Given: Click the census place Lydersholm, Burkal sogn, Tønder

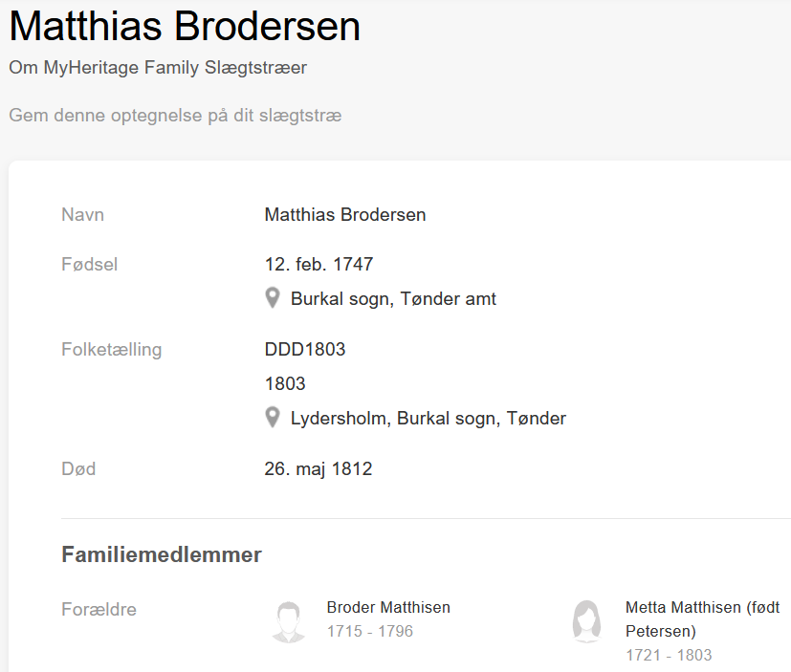Looking at the screenshot, I should point(428,419).
